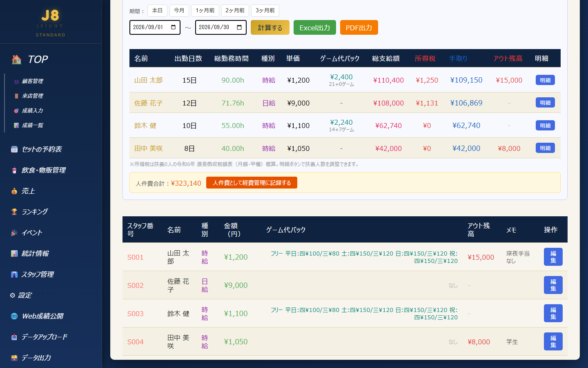Edit staff S003 with 編集 button
The height and width of the screenshot is (368, 588).
tap(553, 313)
